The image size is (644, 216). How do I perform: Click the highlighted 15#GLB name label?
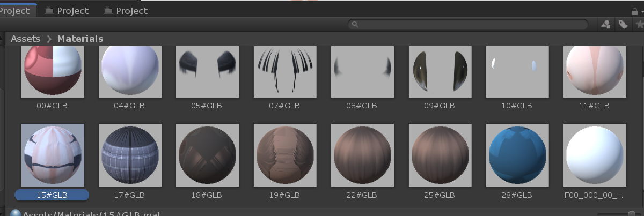52,195
